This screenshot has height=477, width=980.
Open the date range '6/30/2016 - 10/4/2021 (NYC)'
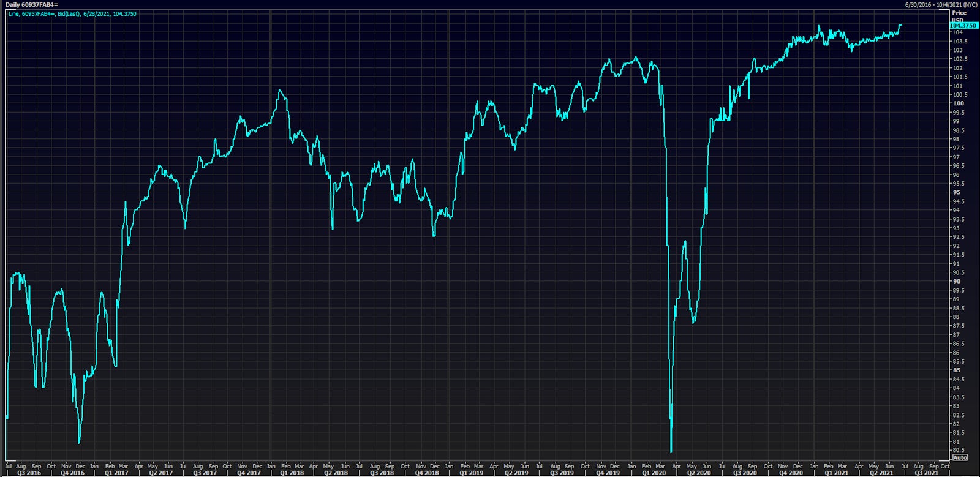click(x=941, y=5)
